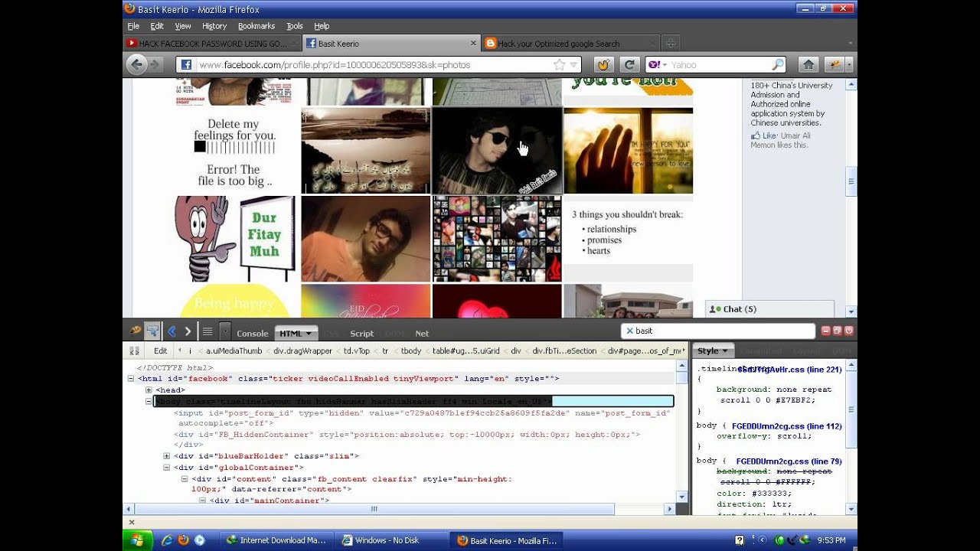Click the Firefox forward arrow button
The image size is (980, 551).
pyautogui.click(x=155, y=65)
